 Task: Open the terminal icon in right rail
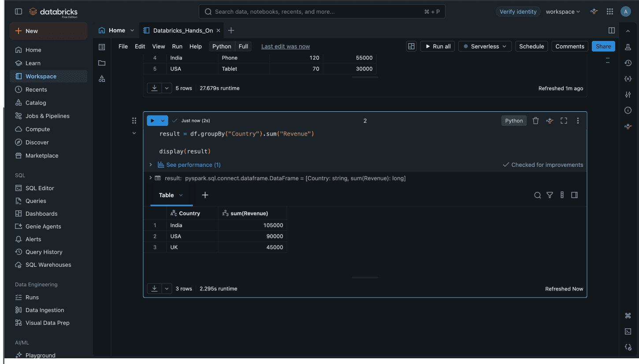pos(628,331)
